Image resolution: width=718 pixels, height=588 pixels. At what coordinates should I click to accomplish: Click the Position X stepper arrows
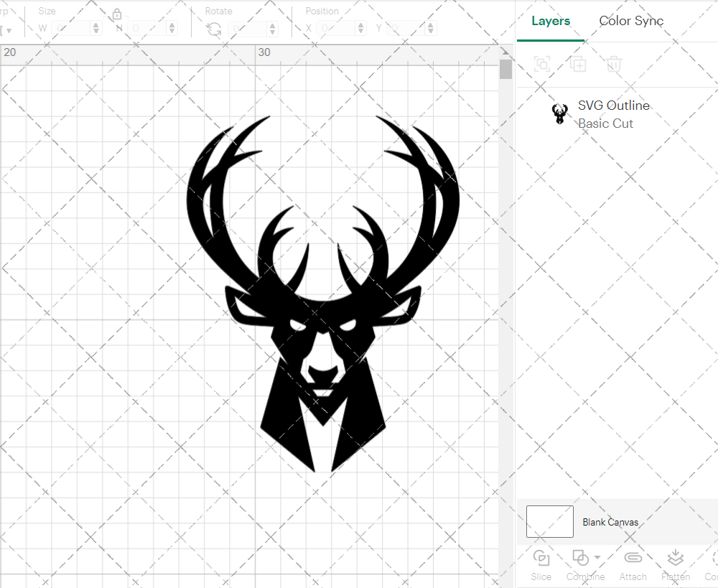tap(361, 29)
